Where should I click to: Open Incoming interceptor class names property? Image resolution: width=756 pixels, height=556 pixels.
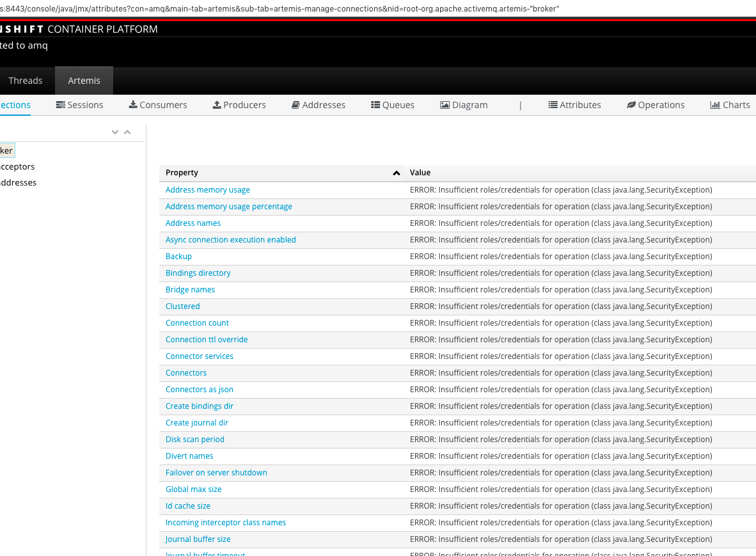coord(226,523)
